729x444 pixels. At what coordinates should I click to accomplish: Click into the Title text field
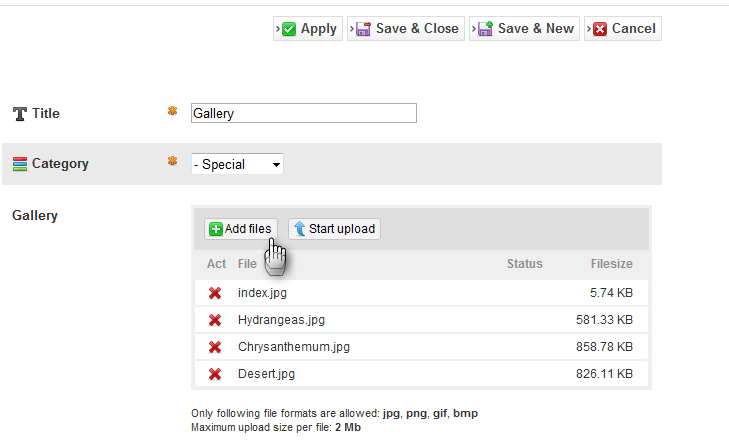[x=303, y=114]
